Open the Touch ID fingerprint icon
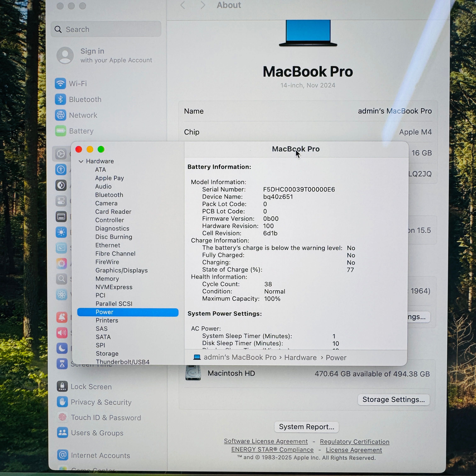Image resolution: width=476 pixels, height=476 pixels. click(62, 417)
